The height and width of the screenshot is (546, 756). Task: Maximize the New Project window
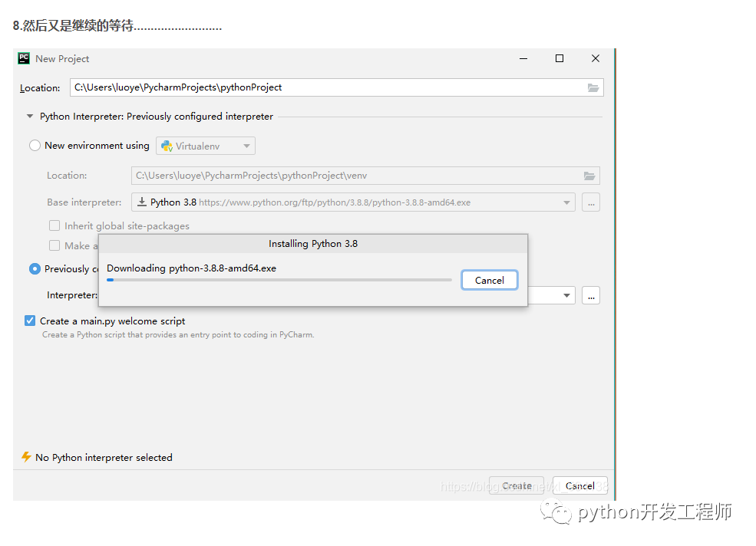pos(560,58)
